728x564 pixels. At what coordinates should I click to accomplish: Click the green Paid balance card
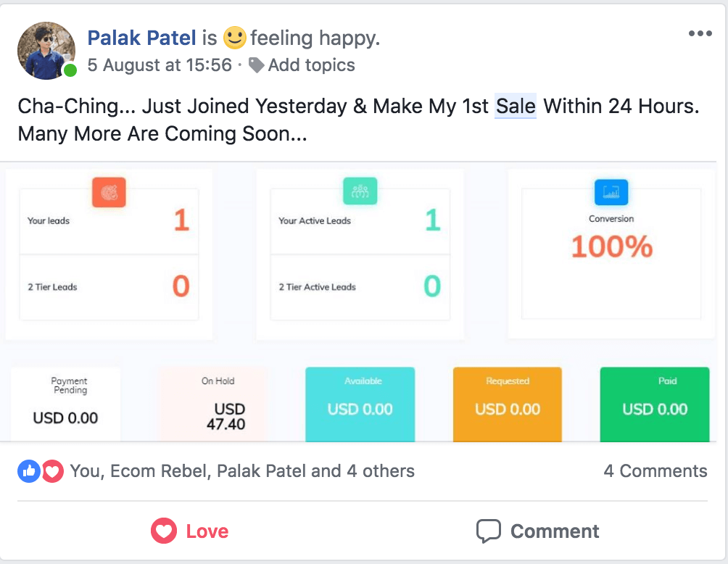click(655, 404)
